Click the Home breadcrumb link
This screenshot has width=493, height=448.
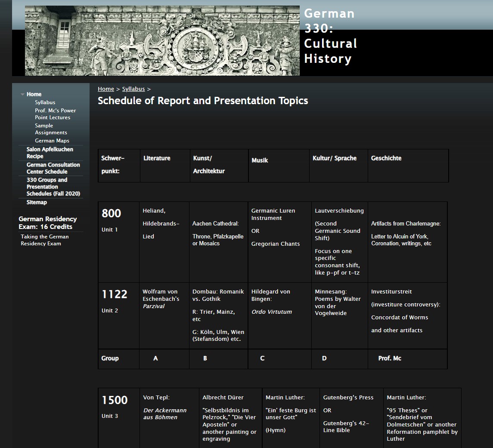tap(106, 89)
